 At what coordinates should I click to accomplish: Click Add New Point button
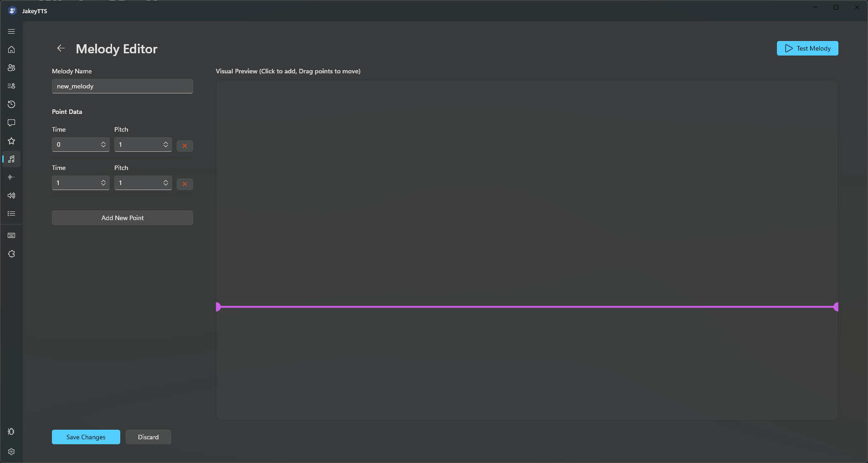[x=123, y=218]
